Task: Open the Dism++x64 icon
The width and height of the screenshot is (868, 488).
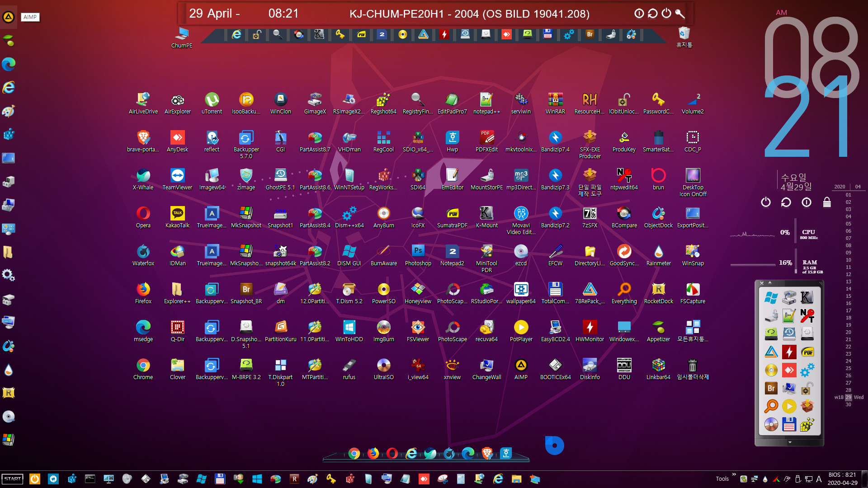Action: (x=349, y=217)
